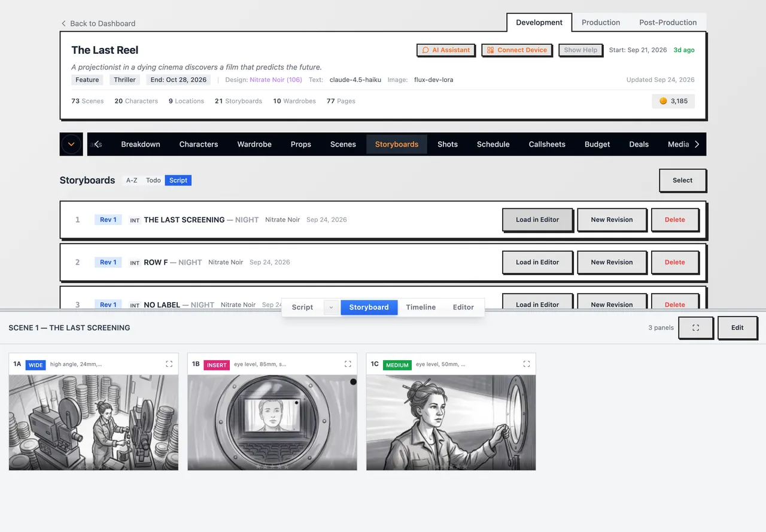Open the Callsheets section

[547, 144]
